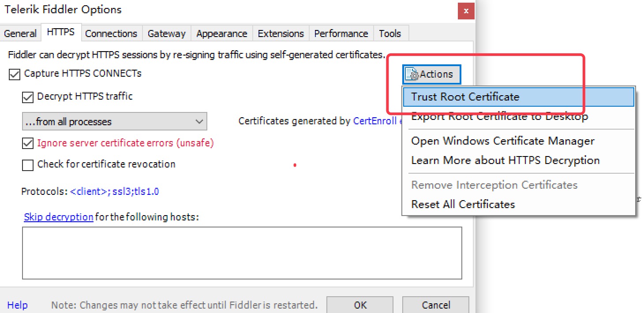Enable Check for certificate revocation
Image resolution: width=644 pixels, height=313 pixels.
coord(28,165)
